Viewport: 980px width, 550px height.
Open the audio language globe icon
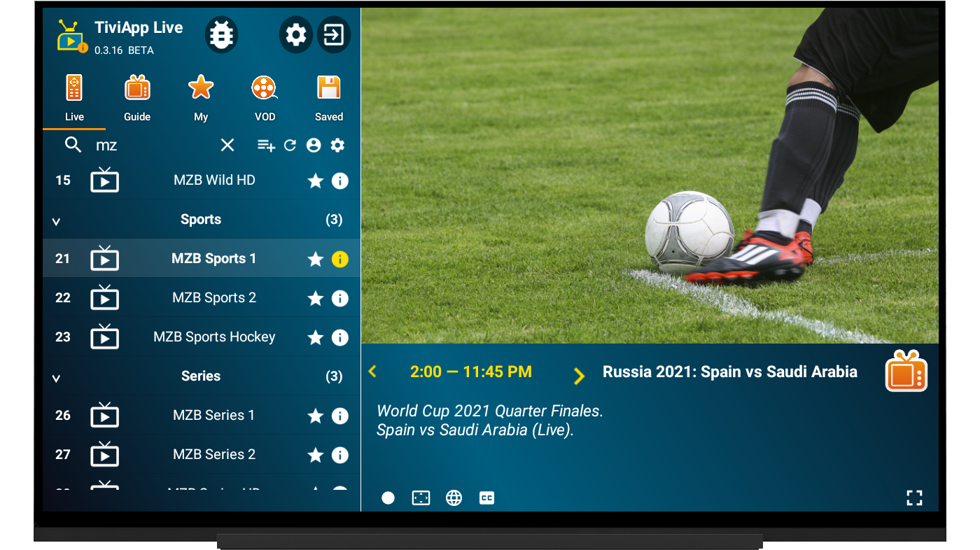pos(454,498)
